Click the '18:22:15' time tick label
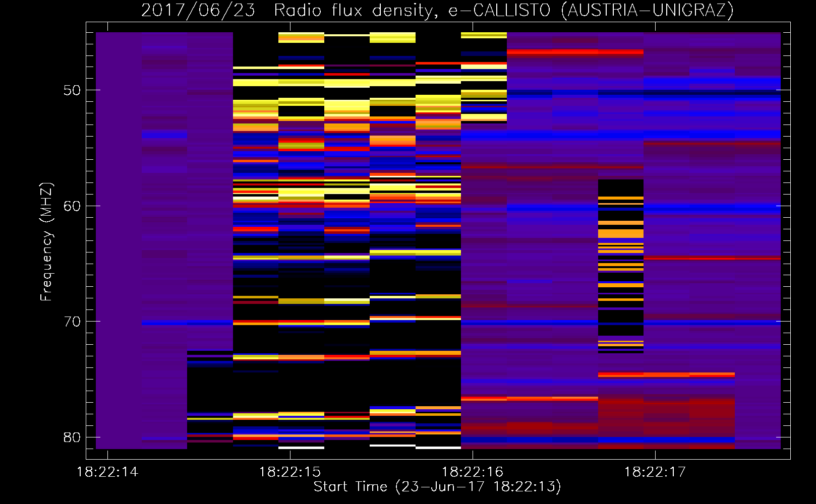This screenshot has width=816, height=504. click(290, 472)
